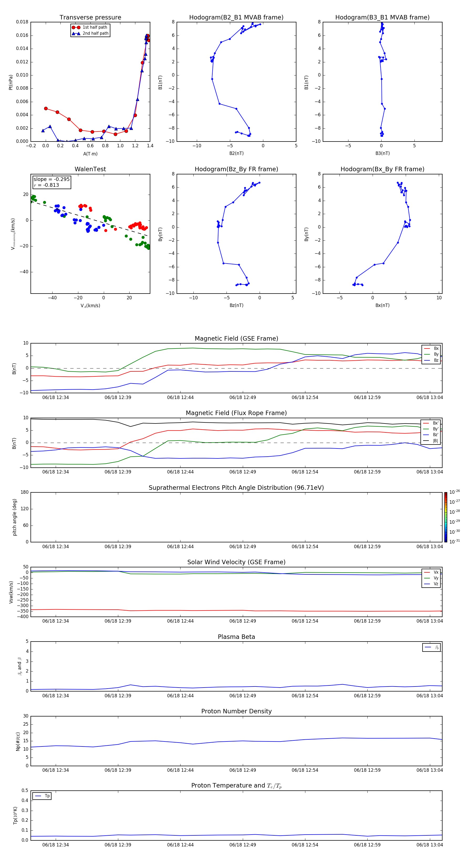The width and height of the screenshot is (473, 868).
Task: Click the "10^-26" colorbar tick label
Action: (x=454, y=492)
